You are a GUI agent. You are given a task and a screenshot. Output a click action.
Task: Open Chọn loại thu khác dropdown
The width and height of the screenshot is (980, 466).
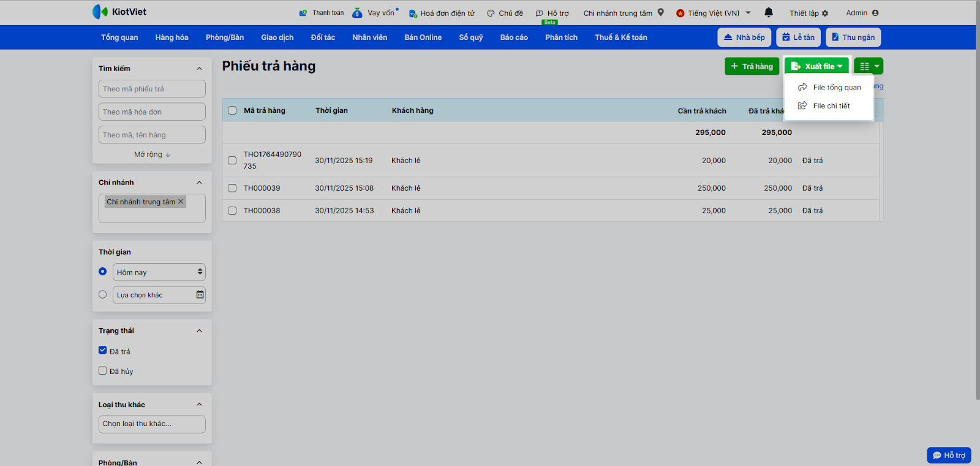pos(152,424)
